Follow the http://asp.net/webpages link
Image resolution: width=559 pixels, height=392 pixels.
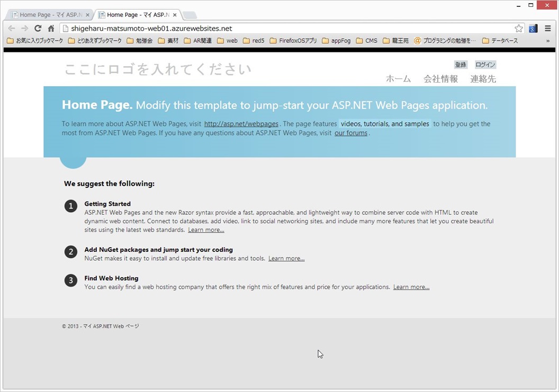click(241, 124)
